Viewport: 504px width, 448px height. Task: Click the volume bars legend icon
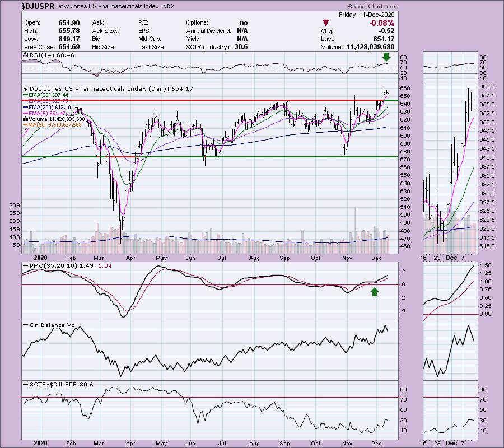(x=25, y=119)
